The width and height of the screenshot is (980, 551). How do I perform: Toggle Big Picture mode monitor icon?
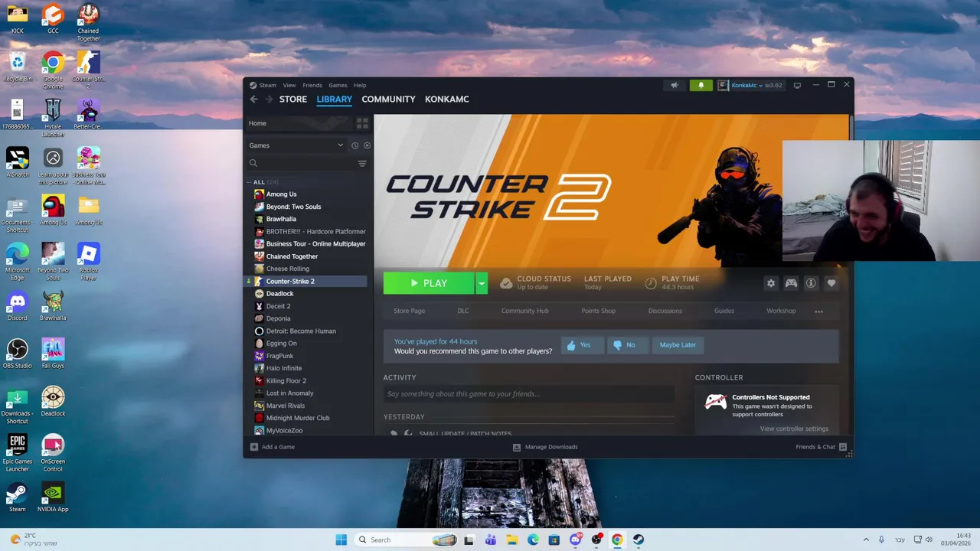coord(797,85)
